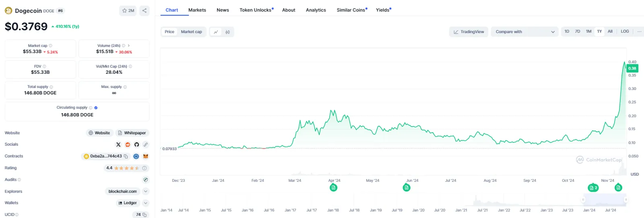Viewport: 644px width, 218px height.
Task: Share Dogecoin page via share icon
Action: pyautogui.click(x=144, y=11)
